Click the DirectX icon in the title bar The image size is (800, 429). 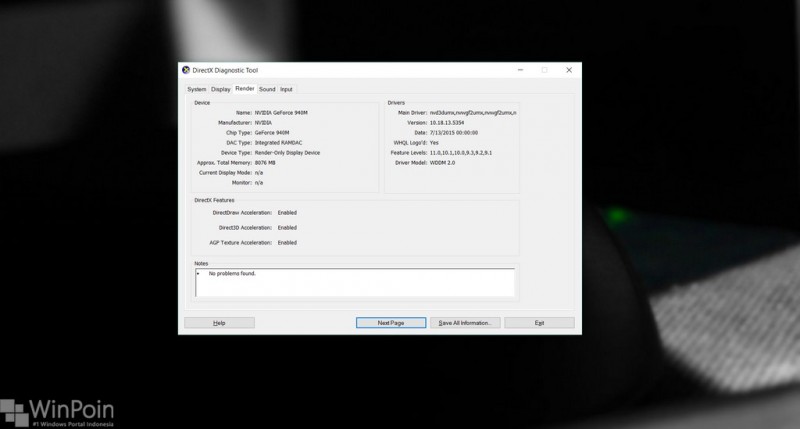(x=186, y=70)
